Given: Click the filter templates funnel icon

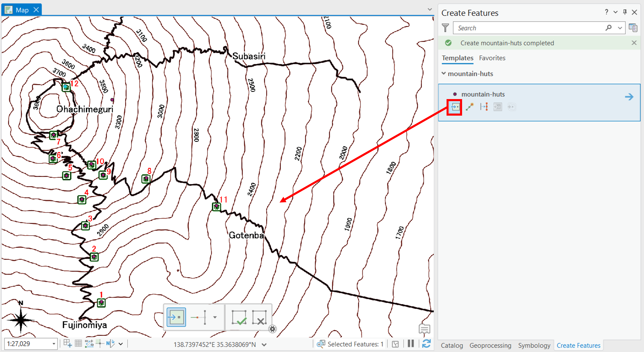Looking at the screenshot, I should point(445,28).
